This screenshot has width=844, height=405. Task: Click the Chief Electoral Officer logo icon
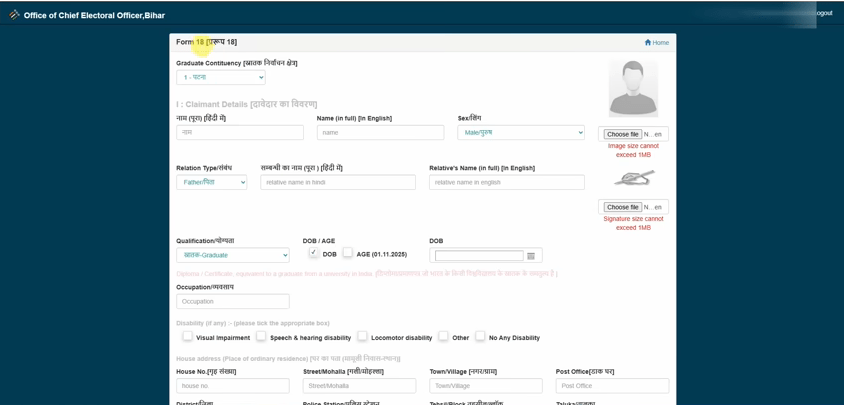(x=14, y=15)
